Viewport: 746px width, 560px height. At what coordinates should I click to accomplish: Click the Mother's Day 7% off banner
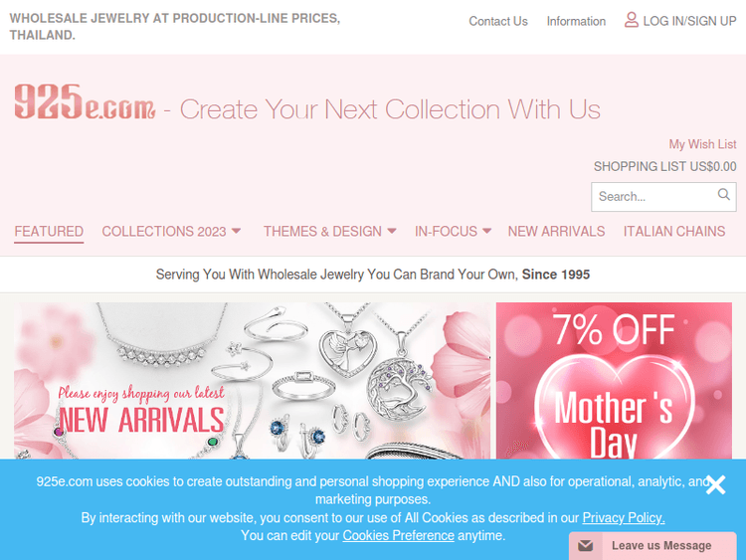click(614, 381)
